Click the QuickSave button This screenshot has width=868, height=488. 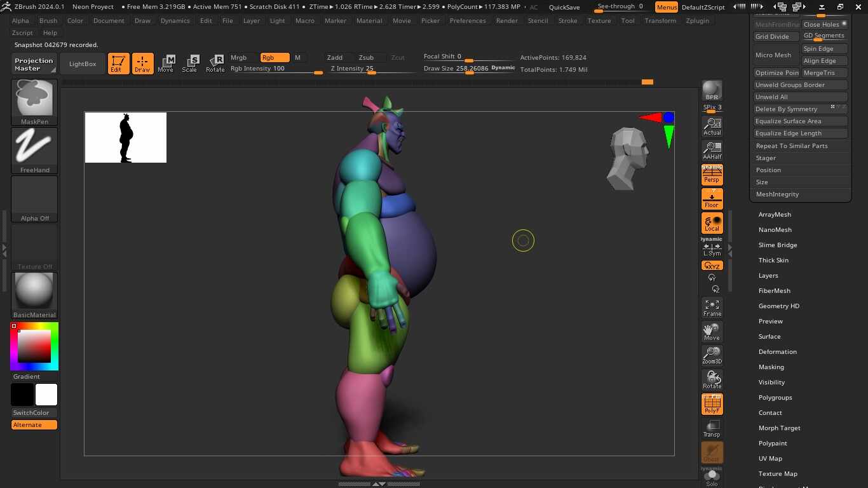564,7
